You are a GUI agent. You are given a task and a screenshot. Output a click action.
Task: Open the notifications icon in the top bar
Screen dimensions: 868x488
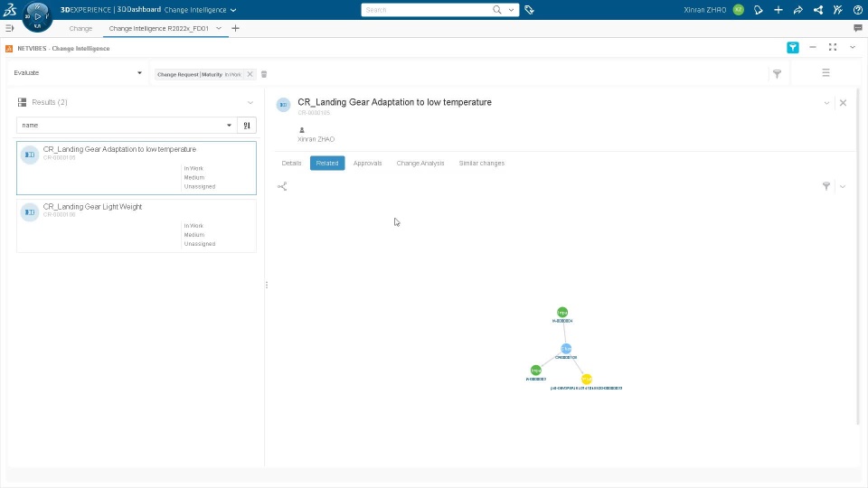point(759,9)
